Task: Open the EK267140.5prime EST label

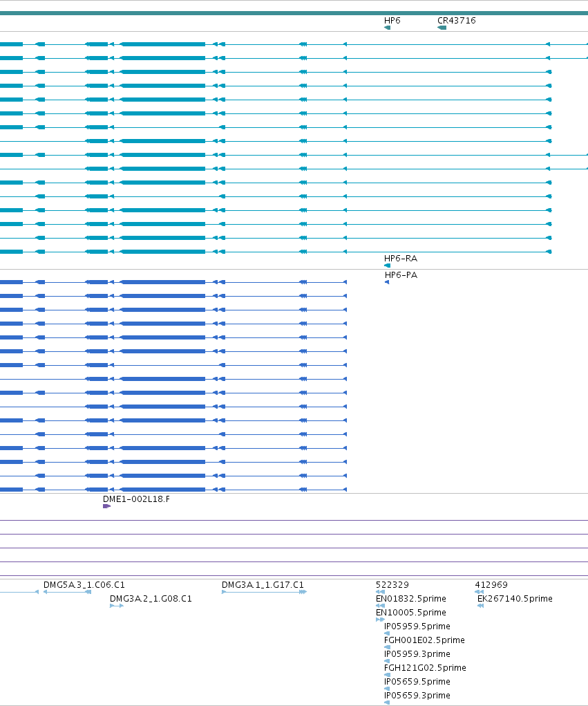Action: click(x=515, y=599)
